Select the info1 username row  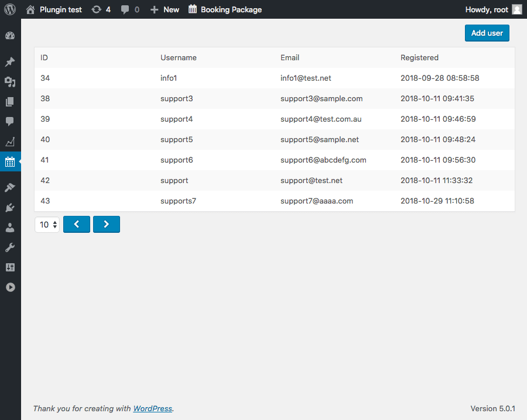point(275,78)
